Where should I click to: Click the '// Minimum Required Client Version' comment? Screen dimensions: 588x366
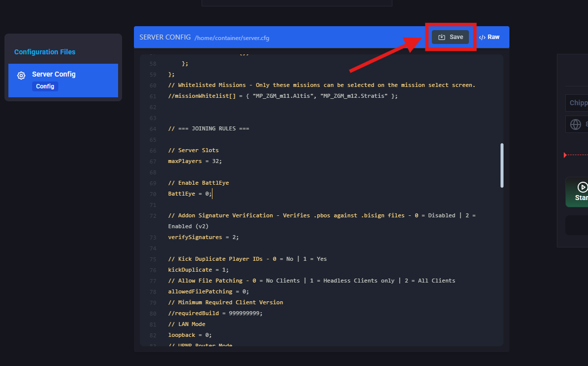click(225, 302)
